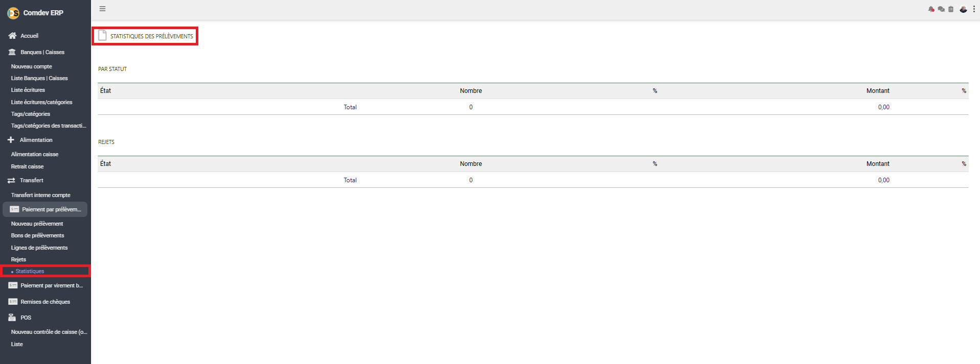Open Lignes de prélèvements
980x364 pixels.
(39, 248)
